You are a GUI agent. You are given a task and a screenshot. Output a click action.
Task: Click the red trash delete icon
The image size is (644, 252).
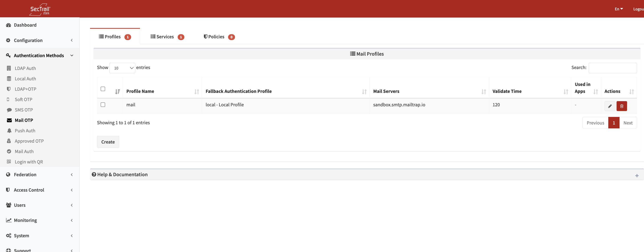[621, 106]
